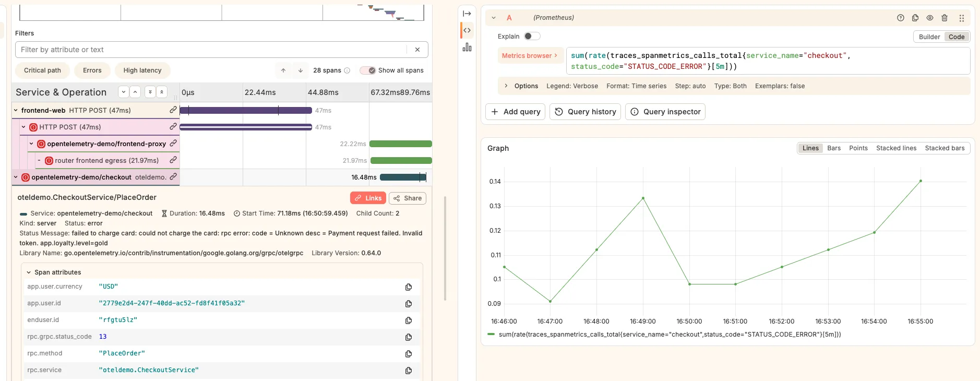Collapse side pane with arrow icon
The width and height of the screenshot is (980, 381).
pyautogui.click(x=467, y=14)
